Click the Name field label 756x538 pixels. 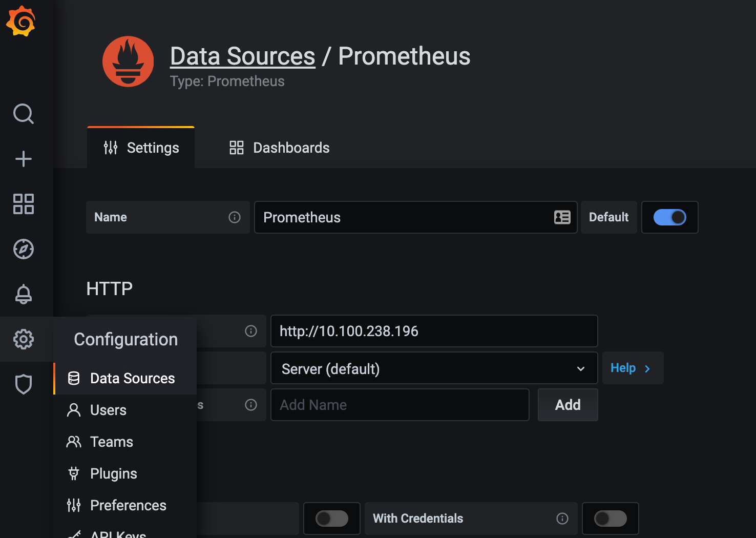click(x=111, y=217)
